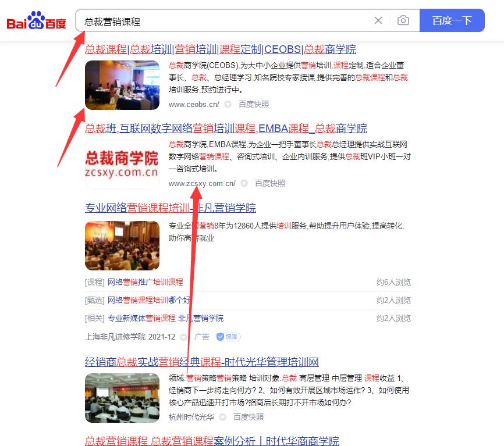Click the first result's conference room thumbnail
This screenshot has height=446, width=504.
point(122,85)
